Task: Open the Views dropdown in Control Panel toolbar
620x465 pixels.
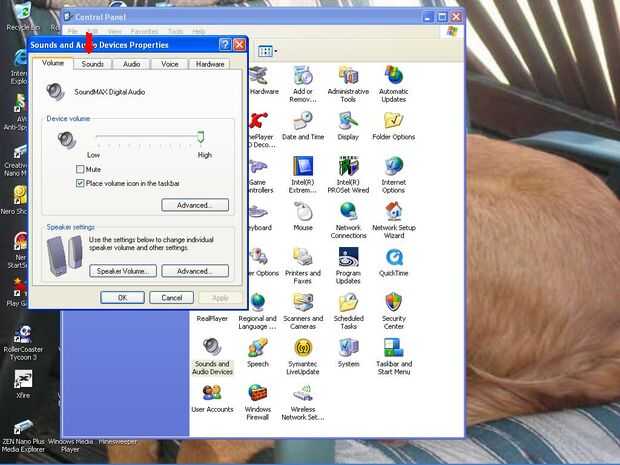Action: click(x=268, y=51)
